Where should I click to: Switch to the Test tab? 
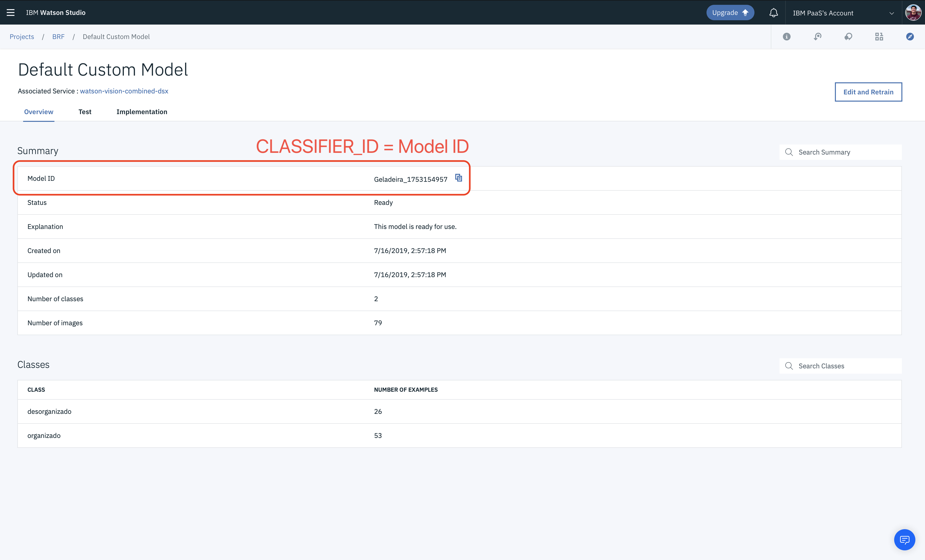point(85,112)
